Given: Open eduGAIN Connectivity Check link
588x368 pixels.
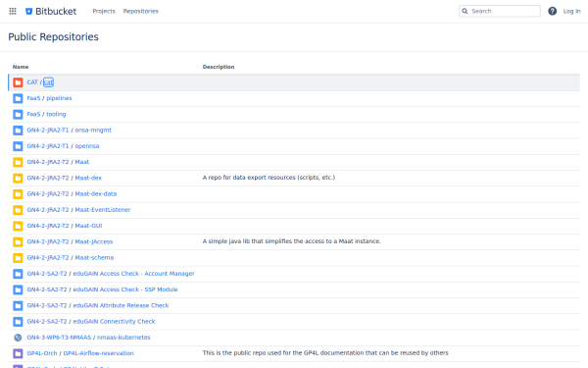Looking at the screenshot, I should [114, 322].
